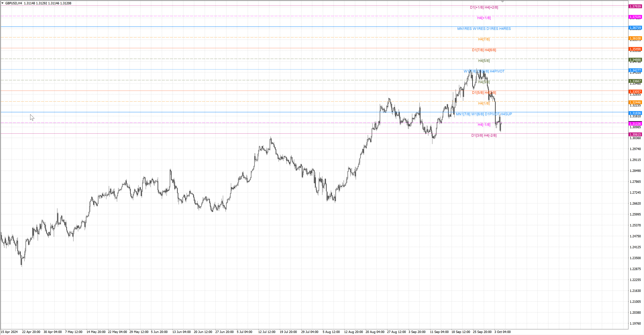Screen dimensions: 644x335
Task: Click the olive 1.34888 price tag
Action: point(635,60)
